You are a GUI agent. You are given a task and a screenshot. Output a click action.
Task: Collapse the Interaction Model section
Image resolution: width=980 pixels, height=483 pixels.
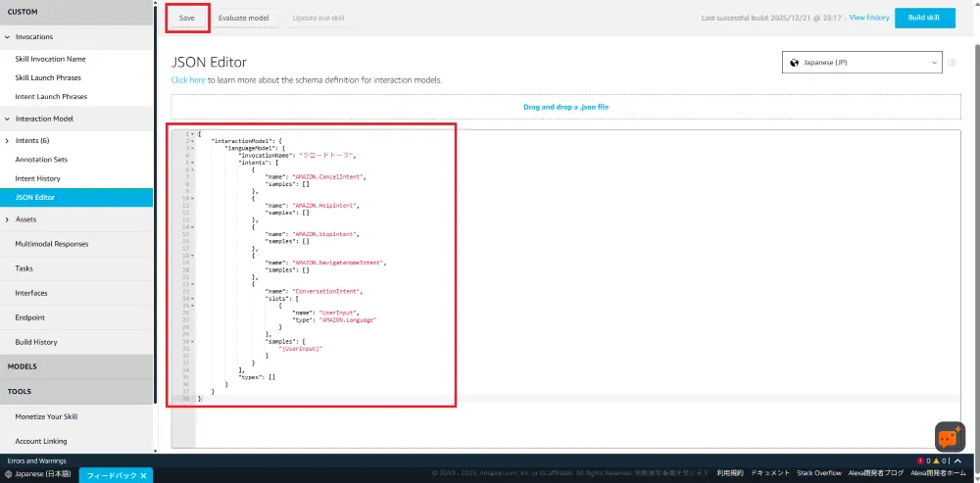[8, 119]
